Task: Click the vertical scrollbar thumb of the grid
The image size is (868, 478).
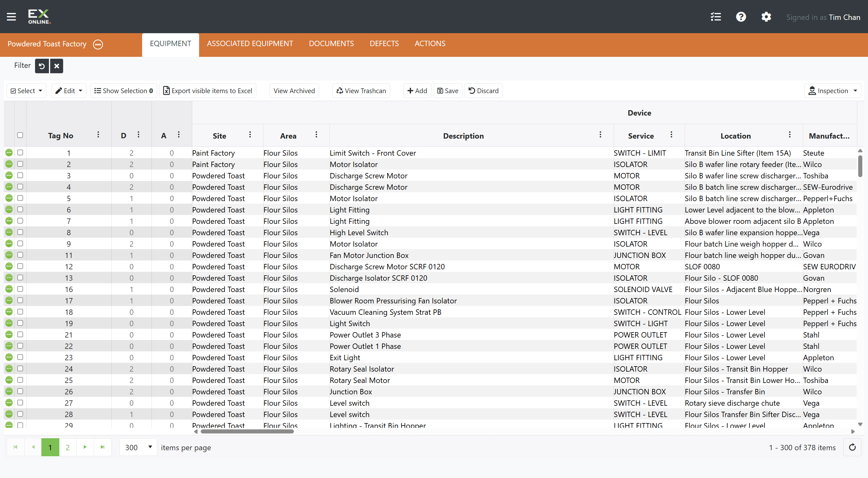Action: [x=860, y=165]
